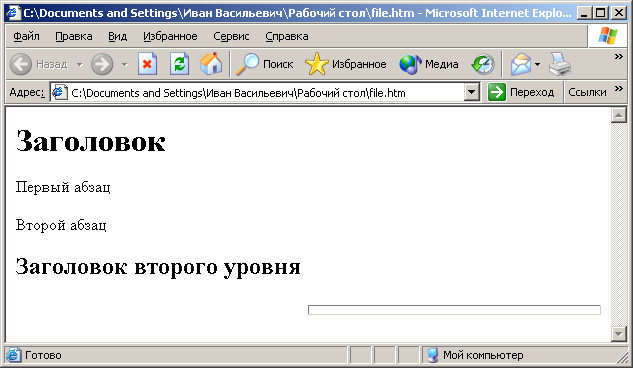Minimize the Internet Explorer window
Screen dimensions: 633x368
[584, 13]
